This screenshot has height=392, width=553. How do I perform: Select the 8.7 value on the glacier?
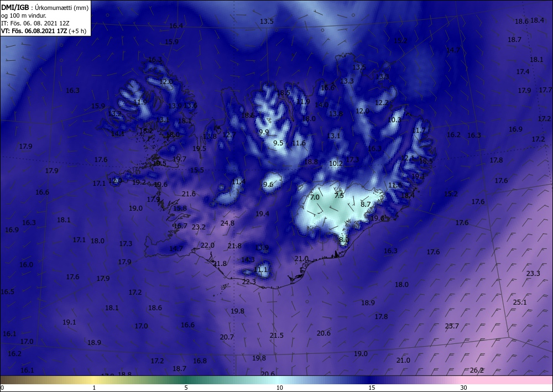[x=366, y=205]
